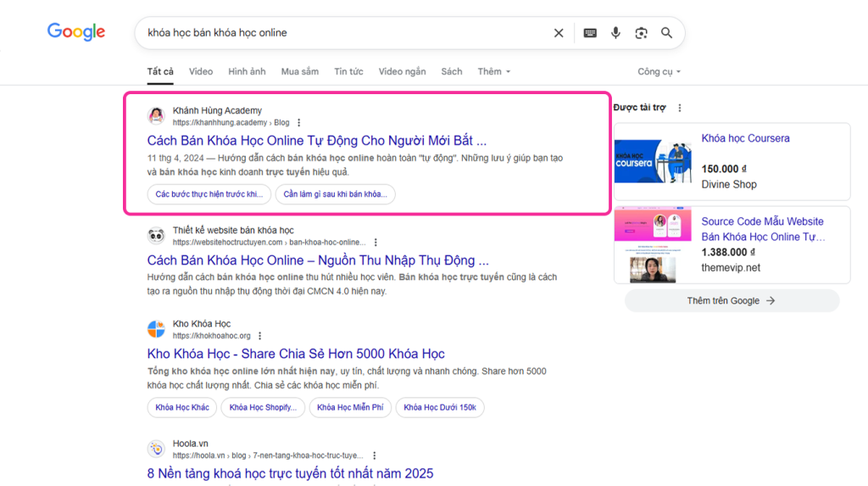Switch to the Hình ảnh tab

pyautogui.click(x=247, y=71)
